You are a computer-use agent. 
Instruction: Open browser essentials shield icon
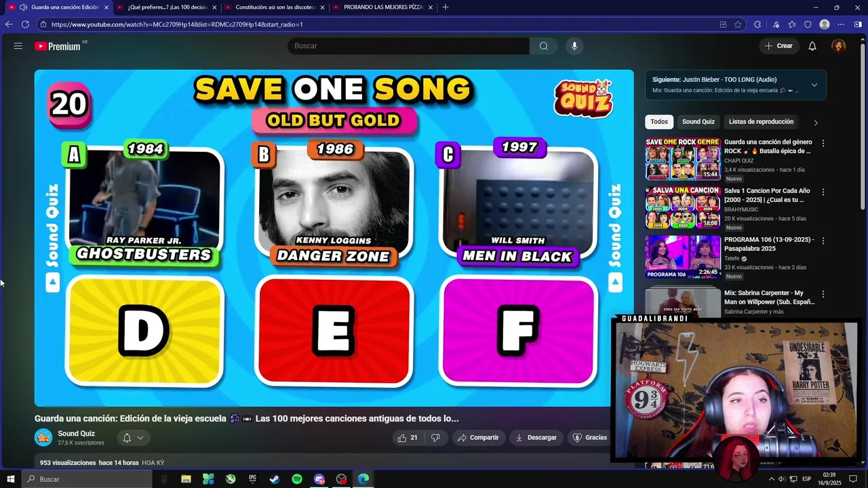pyautogui.click(x=808, y=24)
